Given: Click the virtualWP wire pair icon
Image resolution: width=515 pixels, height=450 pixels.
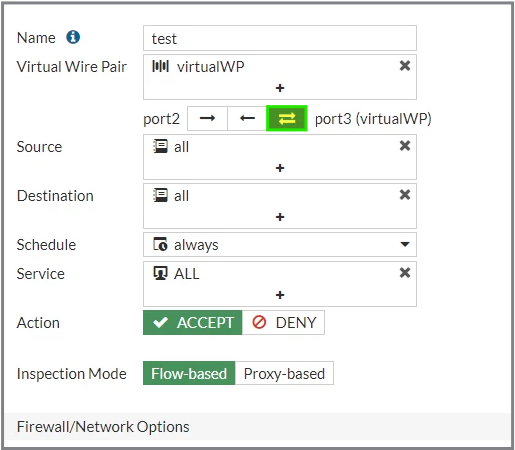Looking at the screenshot, I should [160, 66].
